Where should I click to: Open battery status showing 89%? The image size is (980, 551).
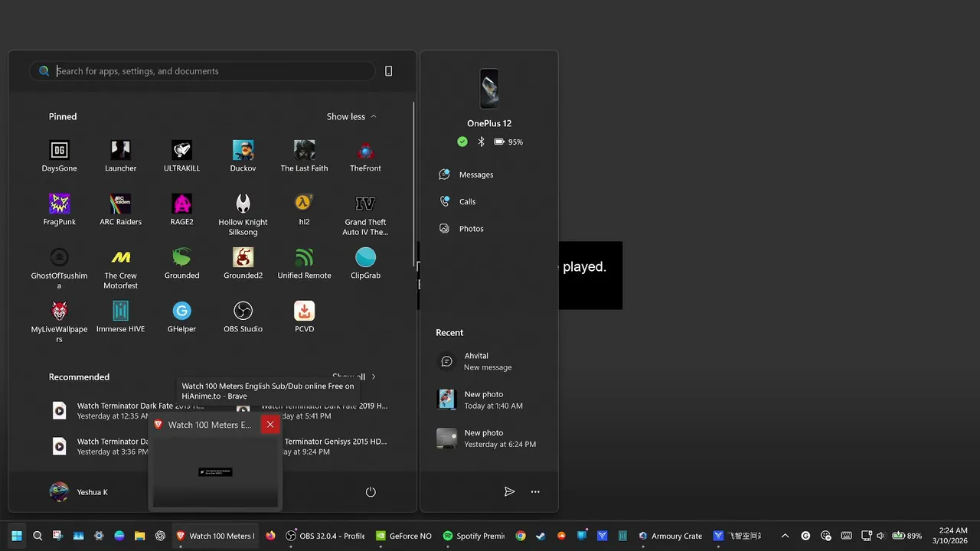pos(906,536)
